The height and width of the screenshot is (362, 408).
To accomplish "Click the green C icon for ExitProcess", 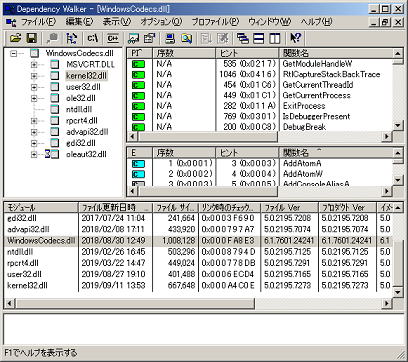I will [x=138, y=106].
